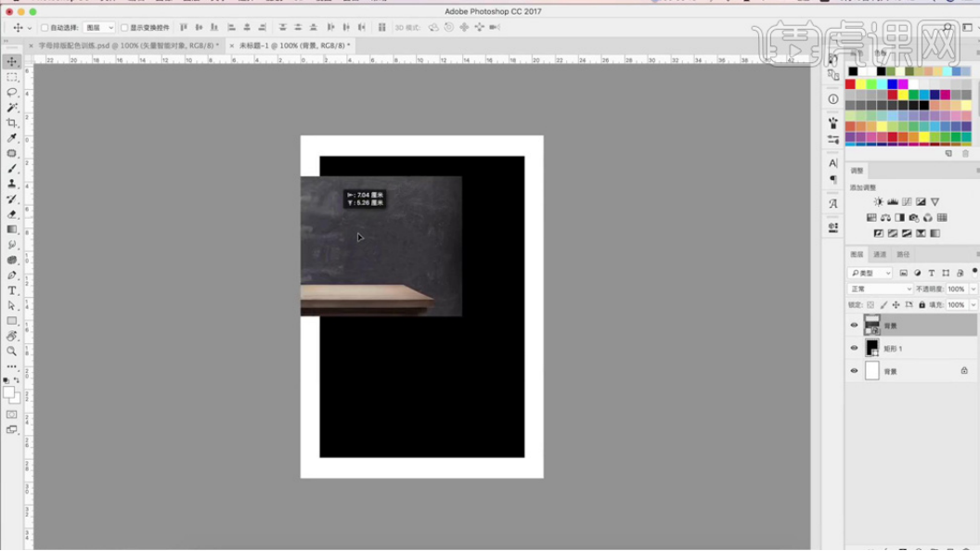Screen dimensions: 980x551
Task: Open the 路径 (Paths) panel tab
Action: pos(903,254)
